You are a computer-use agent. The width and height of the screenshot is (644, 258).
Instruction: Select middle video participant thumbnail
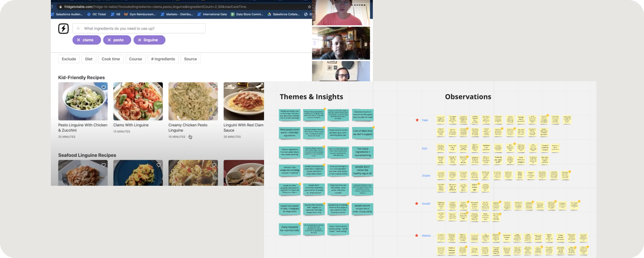click(341, 43)
